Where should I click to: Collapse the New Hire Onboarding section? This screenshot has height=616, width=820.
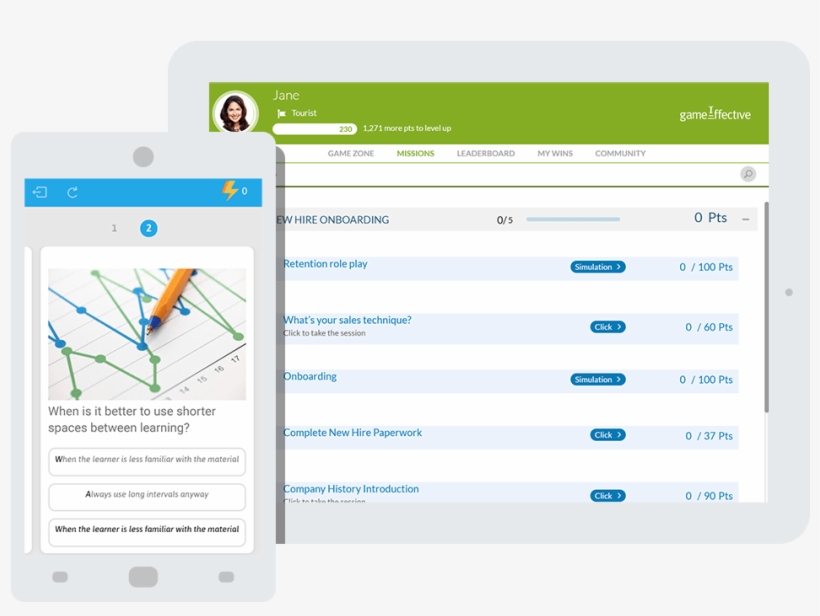click(x=746, y=220)
